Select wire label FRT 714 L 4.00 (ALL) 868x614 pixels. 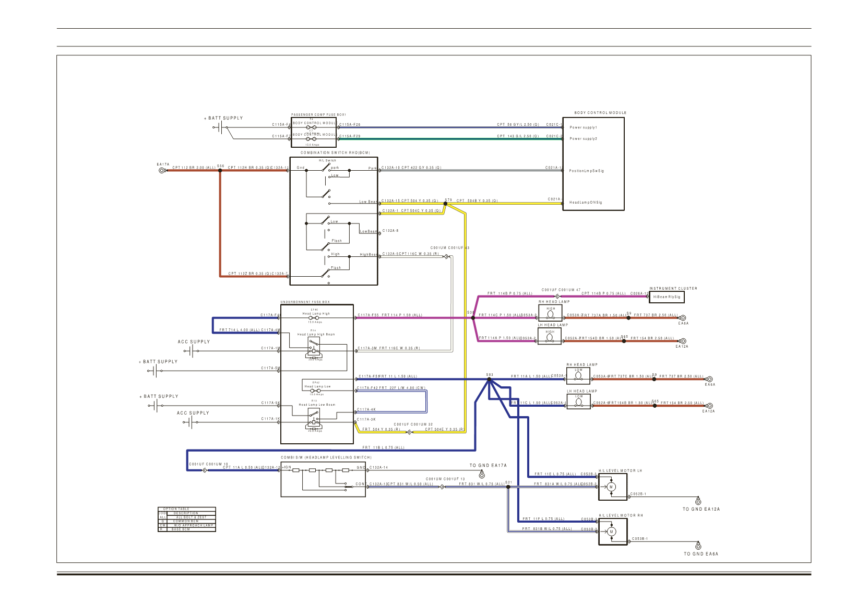(x=240, y=330)
